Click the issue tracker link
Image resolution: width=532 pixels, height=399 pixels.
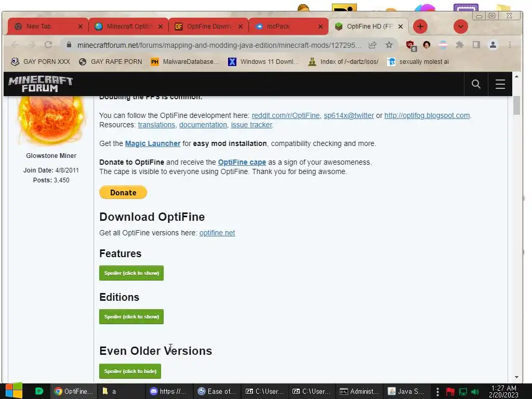point(251,125)
